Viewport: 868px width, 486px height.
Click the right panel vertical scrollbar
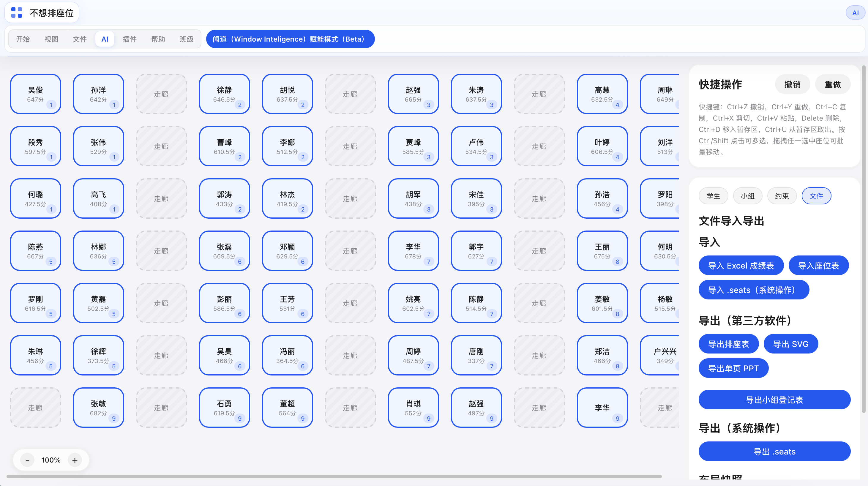(x=864, y=239)
